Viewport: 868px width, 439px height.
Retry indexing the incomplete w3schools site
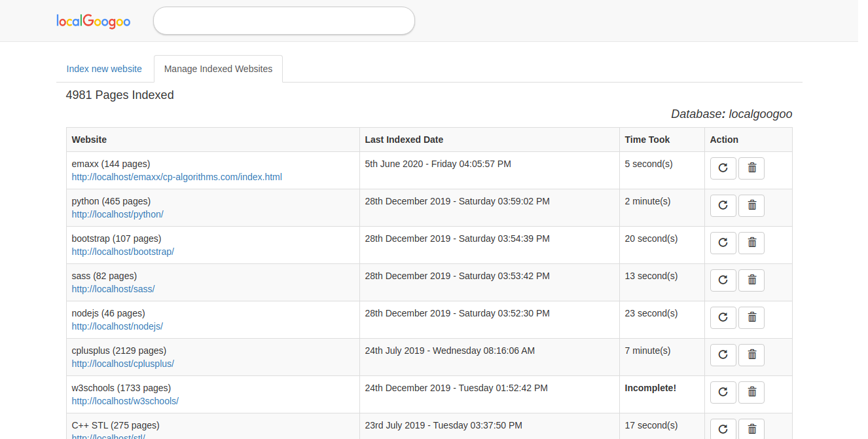pyautogui.click(x=723, y=392)
